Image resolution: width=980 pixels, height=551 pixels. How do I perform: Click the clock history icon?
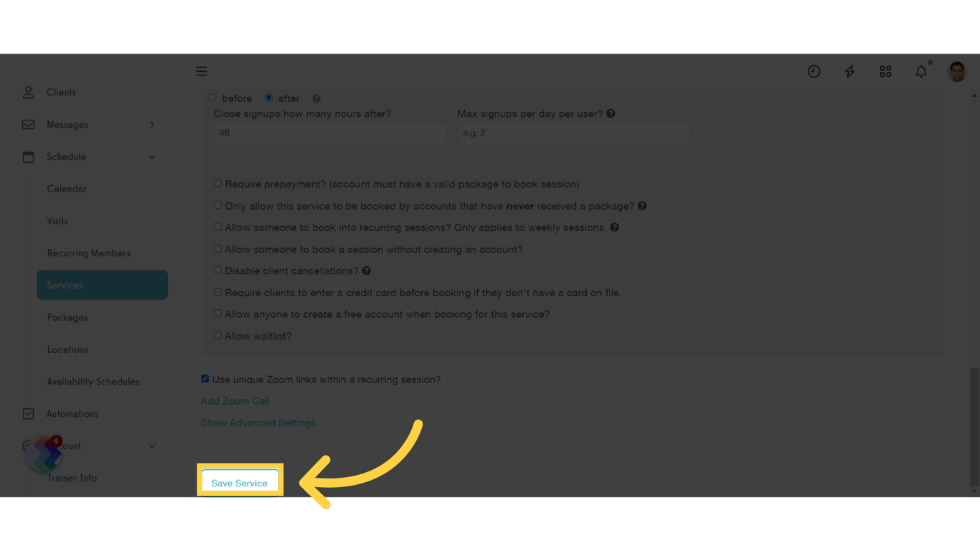tap(814, 72)
